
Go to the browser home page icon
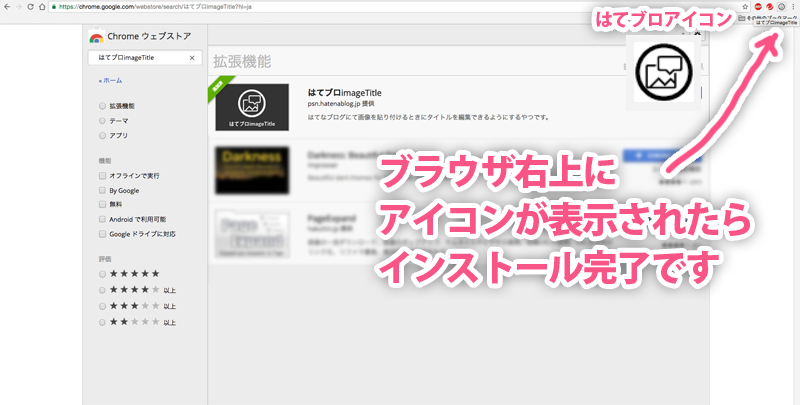click(42, 7)
